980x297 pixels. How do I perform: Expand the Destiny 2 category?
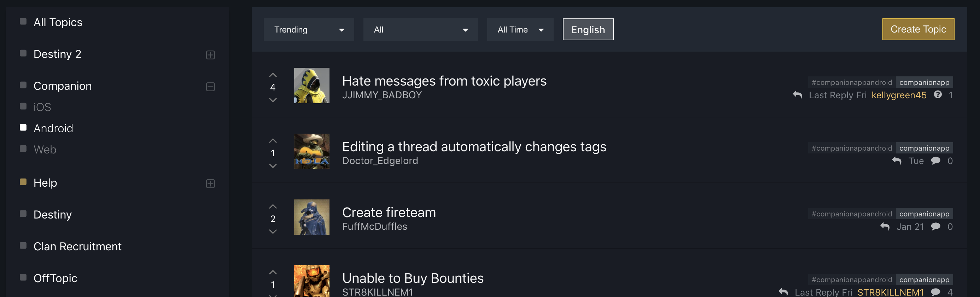pyautogui.click(x=210, y=55)
